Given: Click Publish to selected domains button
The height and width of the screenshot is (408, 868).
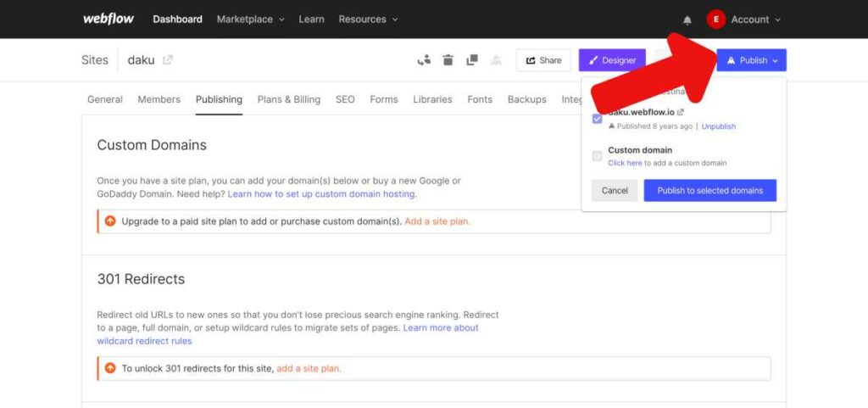Looking at the screenshot, I should (710, 191).
